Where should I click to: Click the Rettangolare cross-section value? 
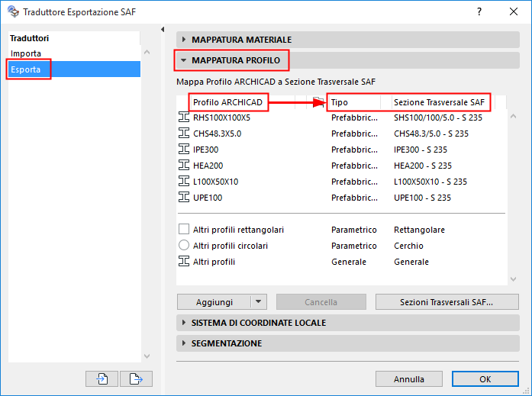coord(419,230)
